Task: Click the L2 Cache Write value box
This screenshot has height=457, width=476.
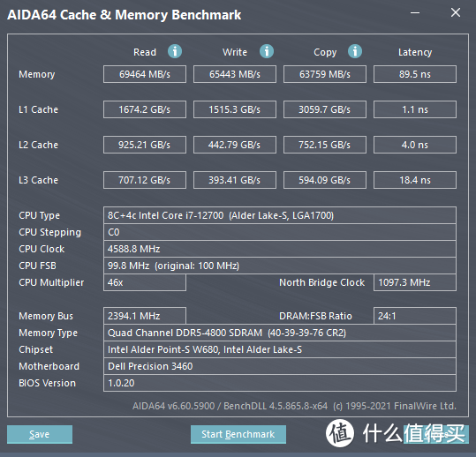Action: pyautogui.click(x=235, y=145)
